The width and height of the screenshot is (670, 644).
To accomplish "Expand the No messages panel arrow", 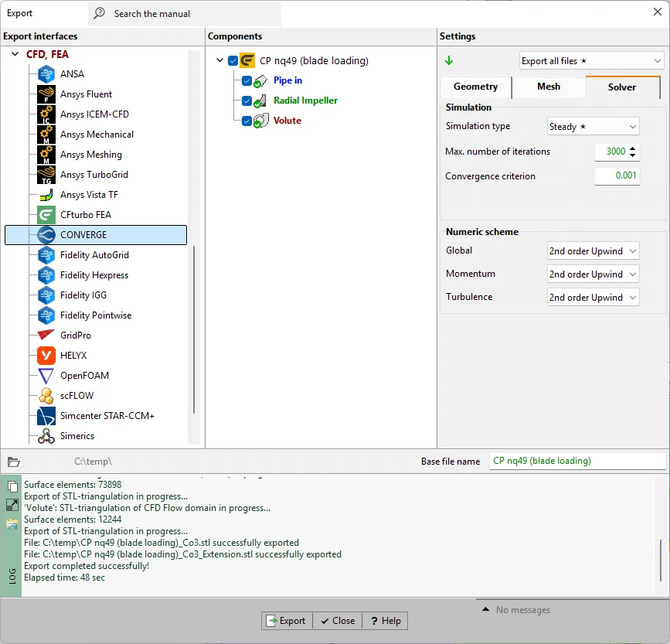I will (x=485, y=609).
